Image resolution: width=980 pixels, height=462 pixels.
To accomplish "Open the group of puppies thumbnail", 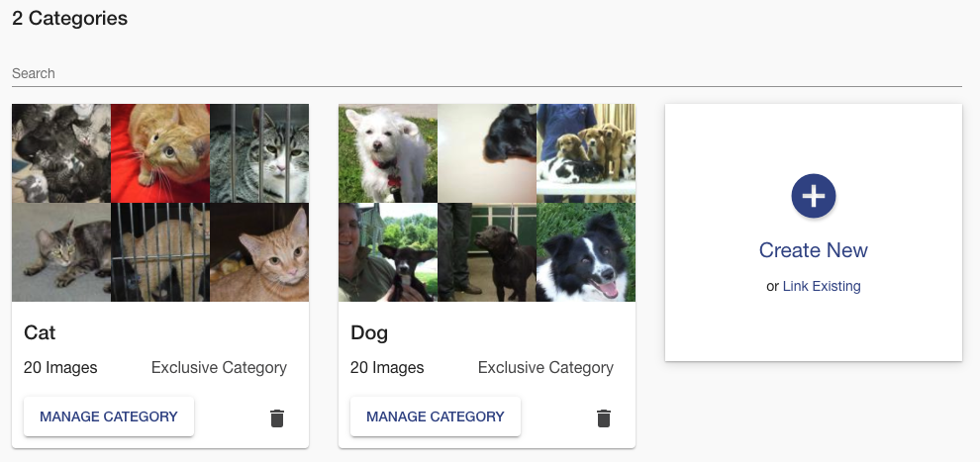I will click(x=586, y=153).
